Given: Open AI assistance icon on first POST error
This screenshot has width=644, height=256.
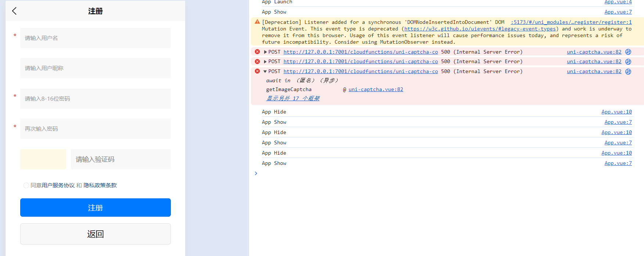Looking at the screenshot, I should click(x=628, y=52).
